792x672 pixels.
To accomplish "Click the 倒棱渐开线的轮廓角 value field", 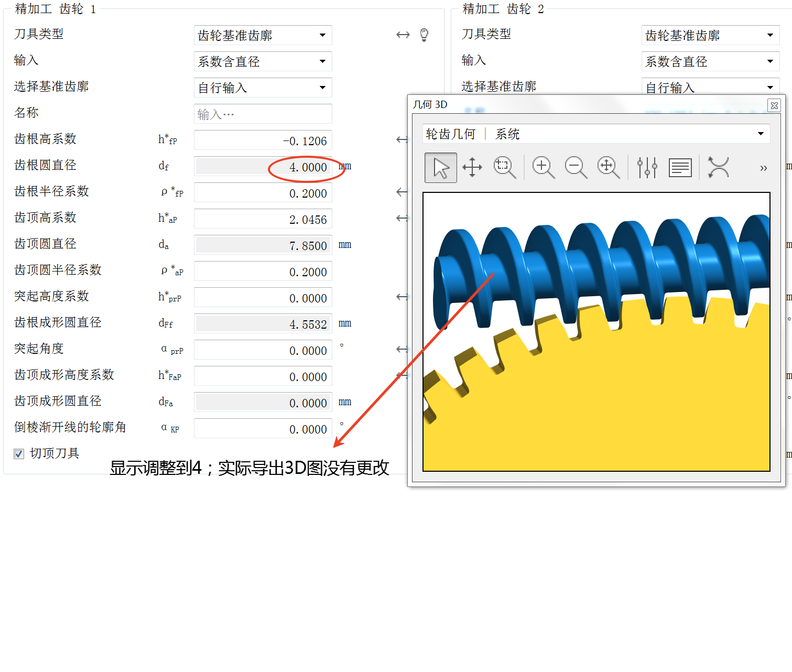I will coord(263,428).
